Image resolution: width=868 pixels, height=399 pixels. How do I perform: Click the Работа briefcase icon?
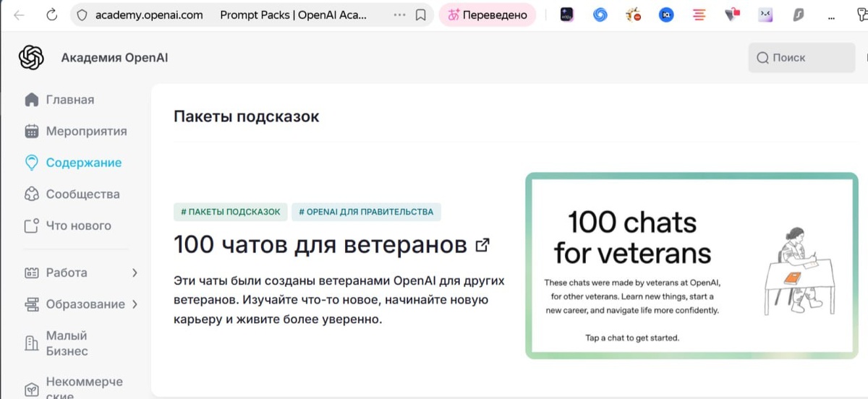tap(31, 273)
